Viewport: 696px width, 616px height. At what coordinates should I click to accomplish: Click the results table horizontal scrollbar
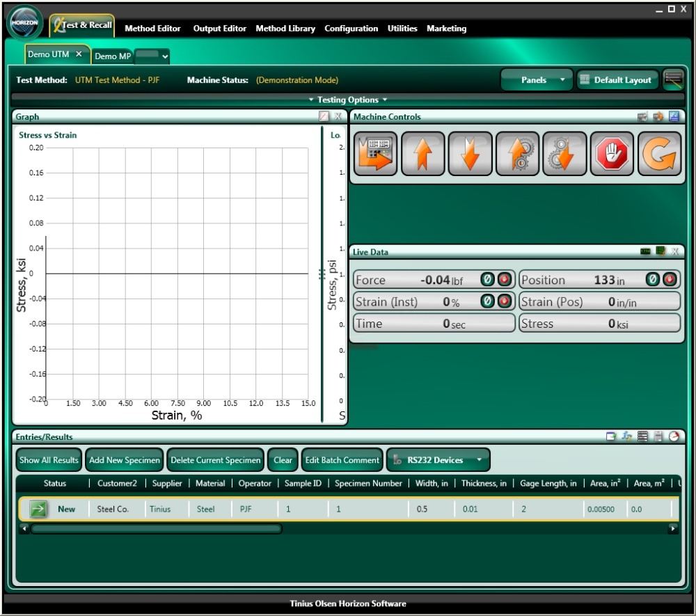[x=156, y=529]
